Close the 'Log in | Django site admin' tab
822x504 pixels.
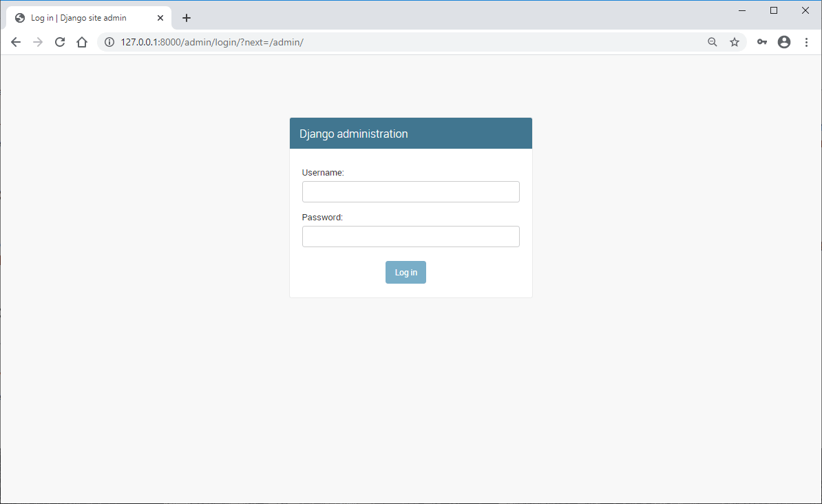pyautogui.click(x=160, y=18)
